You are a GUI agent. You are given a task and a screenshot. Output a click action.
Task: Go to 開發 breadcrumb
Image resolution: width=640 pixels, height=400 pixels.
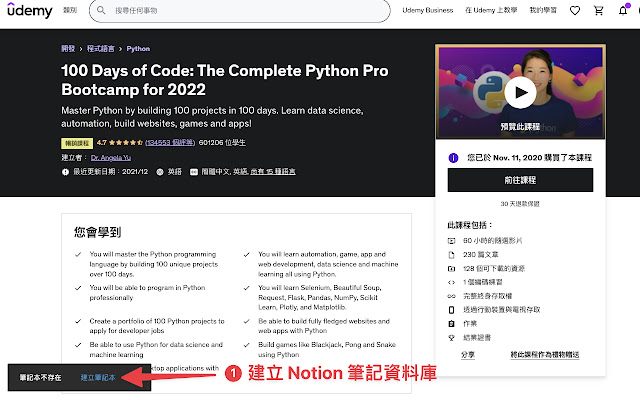coord(68,49)
